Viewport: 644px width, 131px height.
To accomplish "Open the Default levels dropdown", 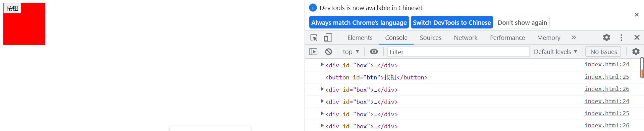I will [555, 52].
